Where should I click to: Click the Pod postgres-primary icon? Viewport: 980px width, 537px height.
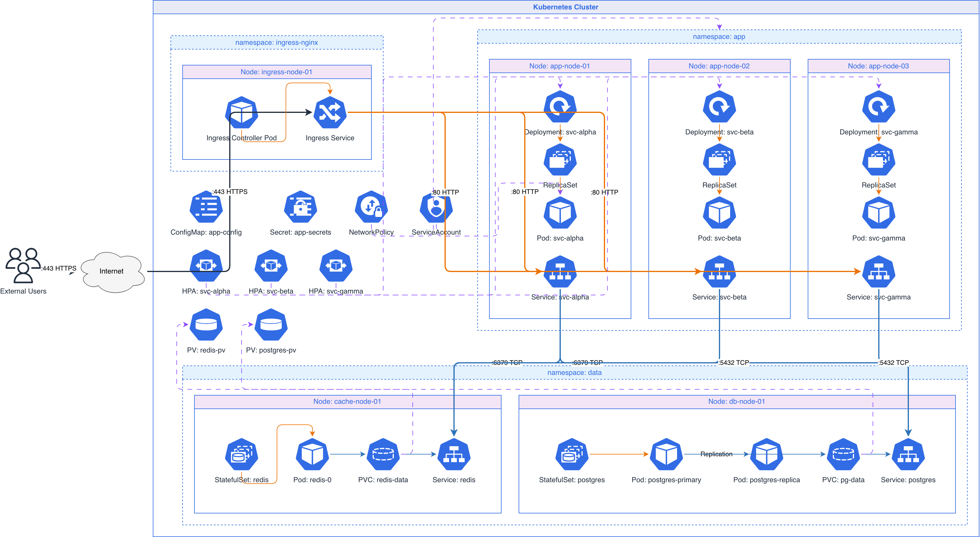tap(666, 454)
